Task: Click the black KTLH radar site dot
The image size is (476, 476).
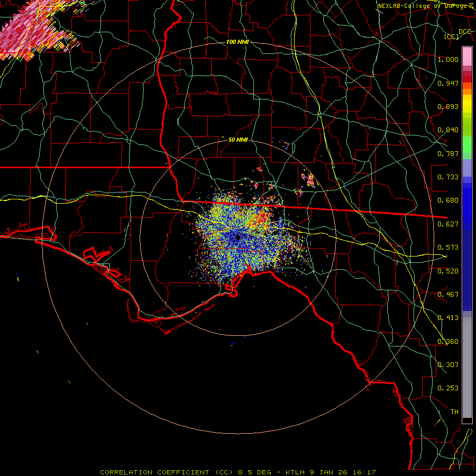Action: tap(239, 237)
